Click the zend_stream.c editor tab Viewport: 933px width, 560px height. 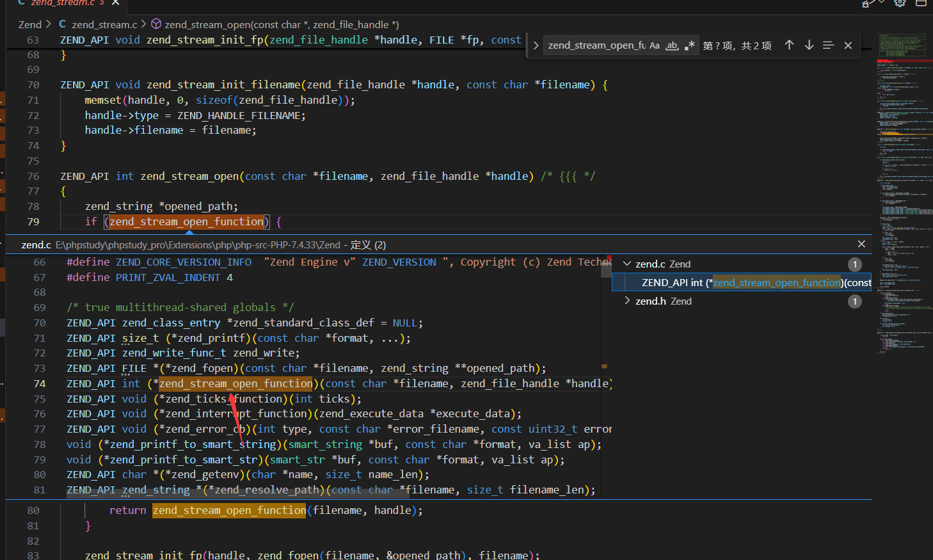point(61,3)
